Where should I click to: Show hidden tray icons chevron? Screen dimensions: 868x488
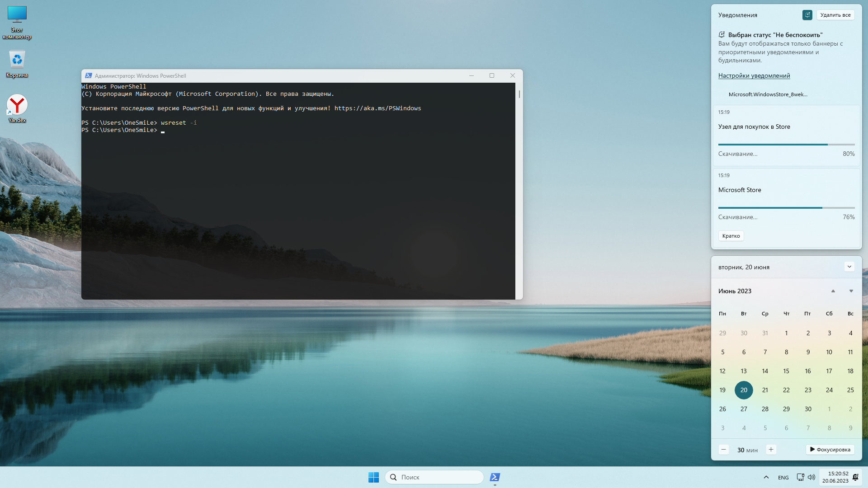coord(766,477)
